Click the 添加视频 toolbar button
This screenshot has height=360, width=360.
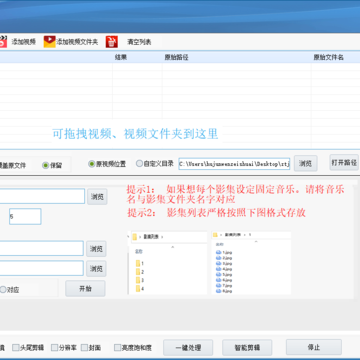[x=18, y=42]
